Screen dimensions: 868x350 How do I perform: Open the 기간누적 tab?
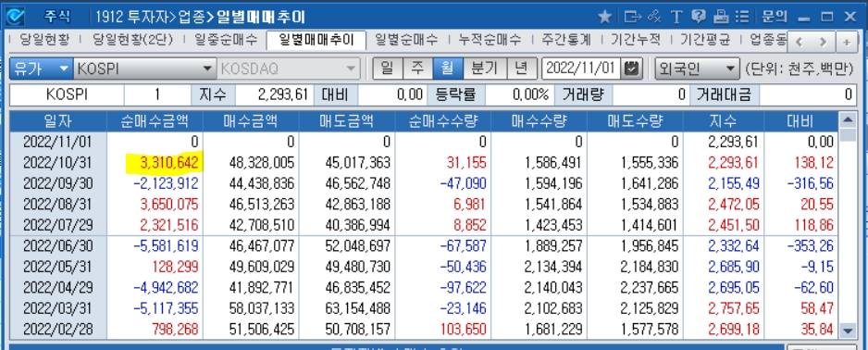click(x=636, y=40)
